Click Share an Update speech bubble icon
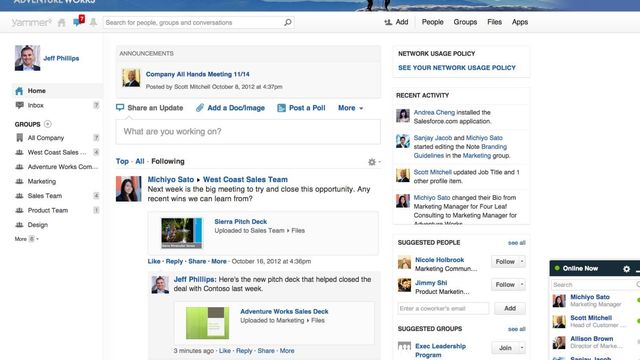 coord(120,107)
